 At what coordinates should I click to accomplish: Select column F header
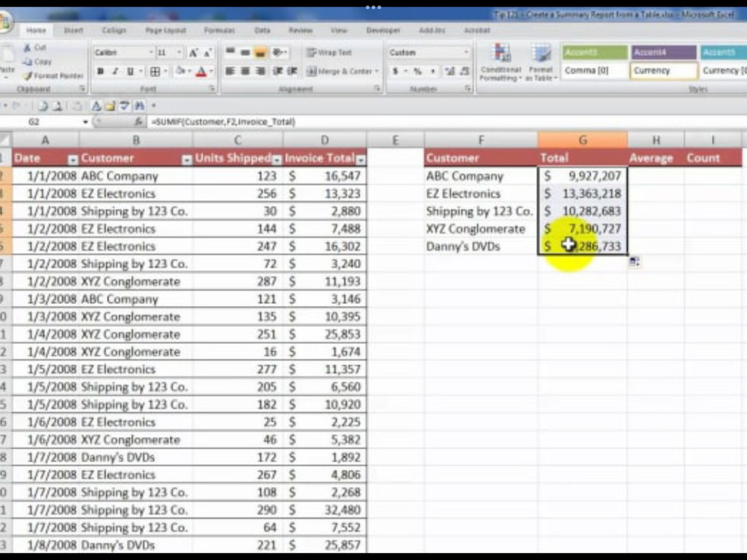click(x=481, y=140)
